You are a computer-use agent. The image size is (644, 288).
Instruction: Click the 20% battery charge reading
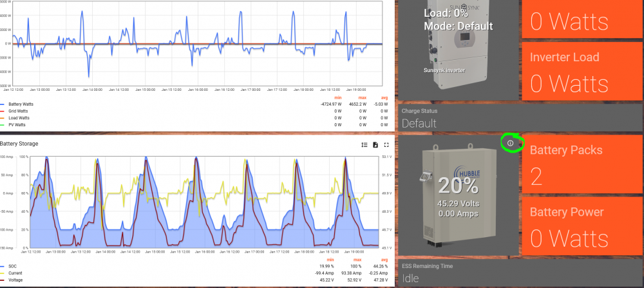point(458,186)
